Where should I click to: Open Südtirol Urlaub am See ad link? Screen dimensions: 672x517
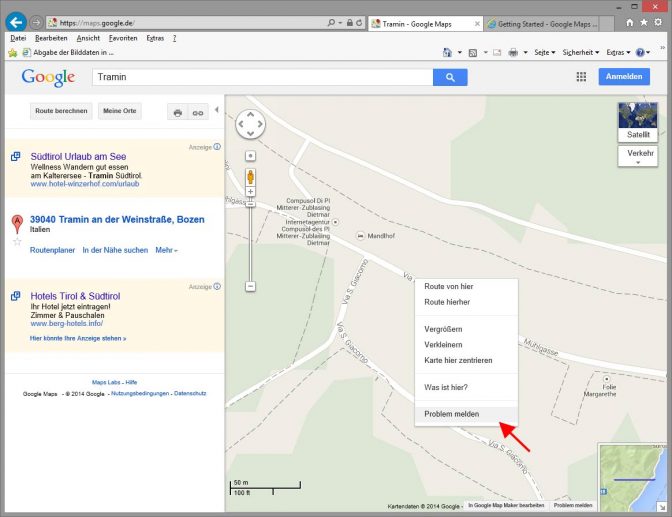point(78,156)
